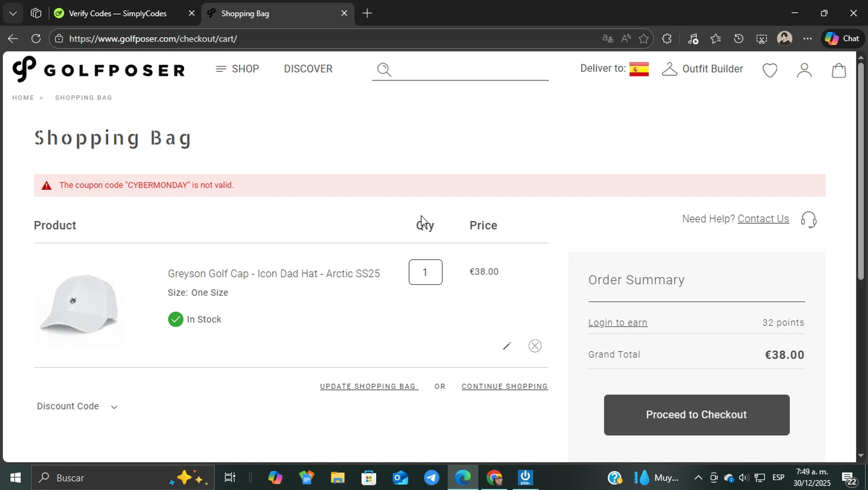The height and width of the screenshot is (490, 868).
Task: Close the Verify Codes tab
Action: tap(192, 13)
